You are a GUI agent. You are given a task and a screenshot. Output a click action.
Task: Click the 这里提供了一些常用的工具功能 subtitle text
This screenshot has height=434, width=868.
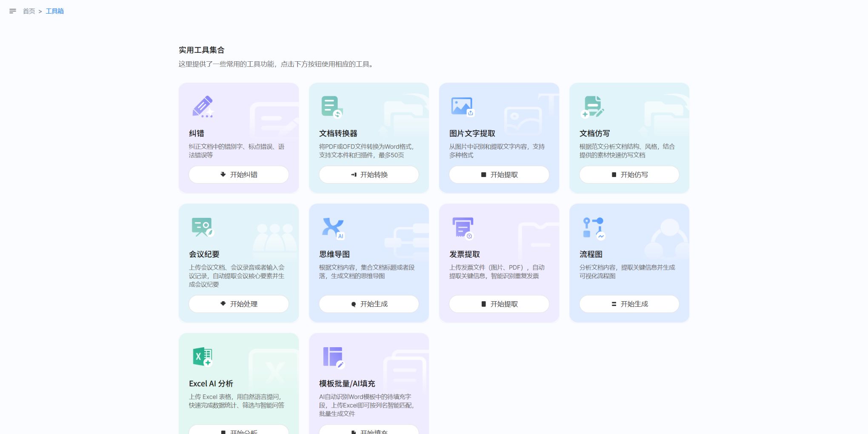[276, 64]
